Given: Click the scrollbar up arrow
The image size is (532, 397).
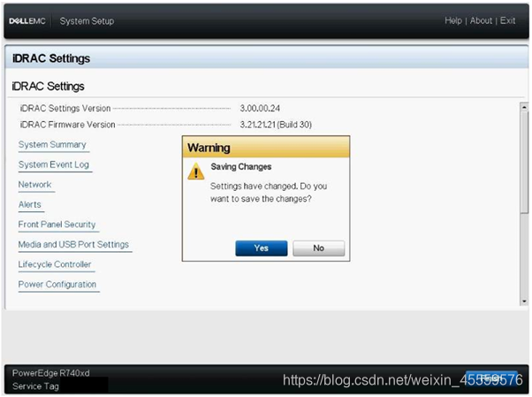Looking at the screenshot, I should click(524, 107).
